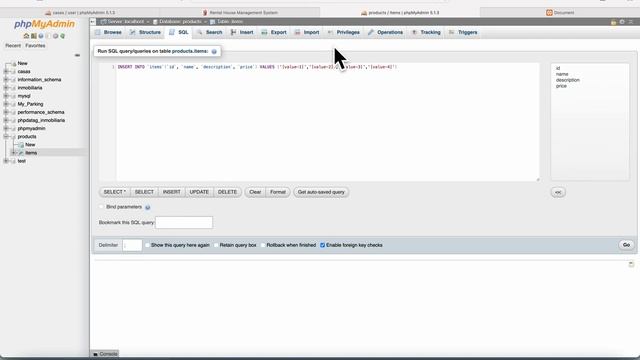Click Get auto-saved query button
The width and height of the screenshot is (640, 360).
(x=321, y=192)
